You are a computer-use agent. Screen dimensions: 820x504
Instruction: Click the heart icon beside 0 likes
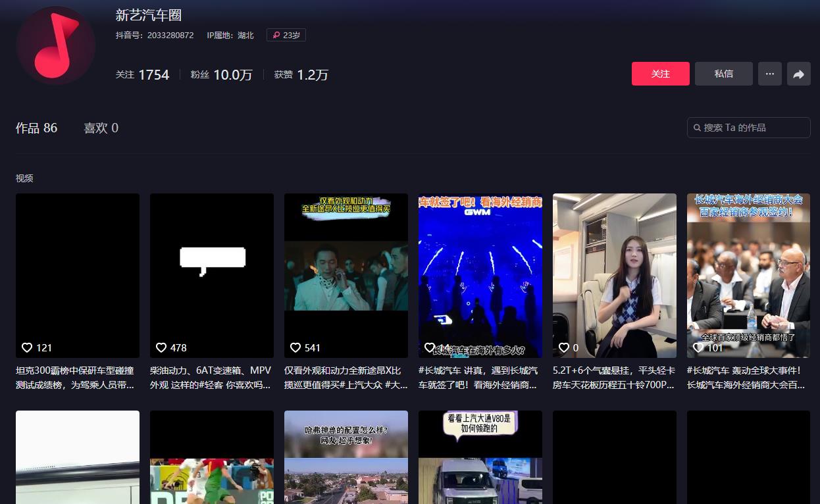point(564,347)
